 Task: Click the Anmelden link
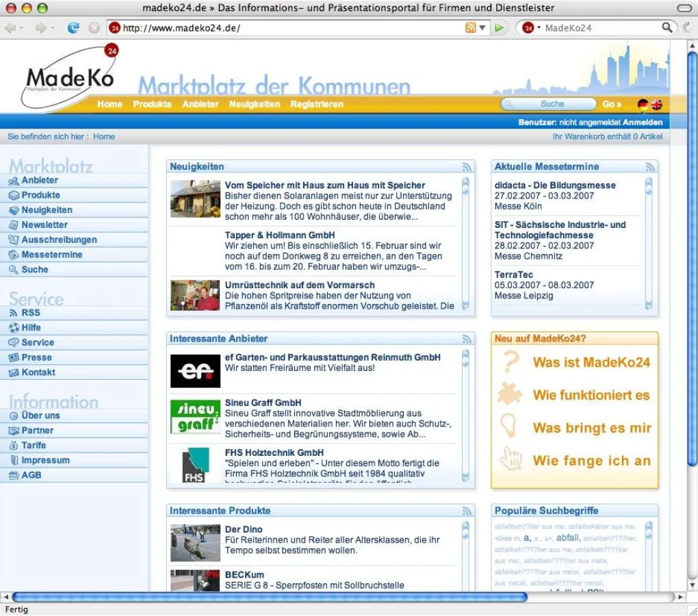click(x=642, y=121)
